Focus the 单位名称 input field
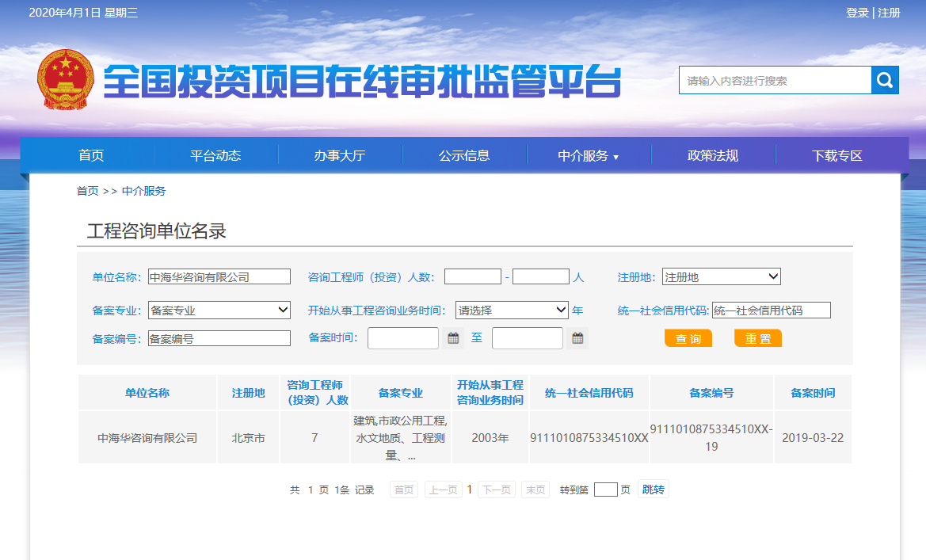Image resolution: width=926 pixels, height=560 pixels. click(219, 276)
